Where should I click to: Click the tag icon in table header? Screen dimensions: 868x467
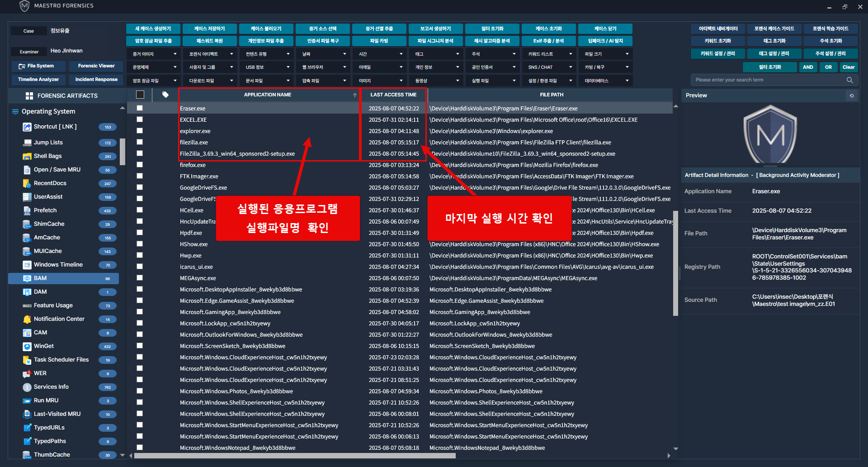pyautogui.click(x=165, y=95)
